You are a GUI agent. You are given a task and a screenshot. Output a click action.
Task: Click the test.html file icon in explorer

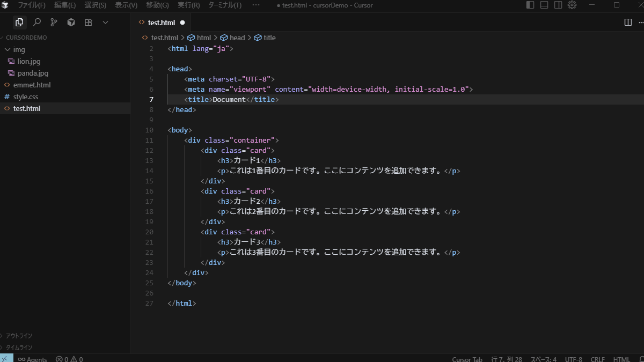point(7,109)
